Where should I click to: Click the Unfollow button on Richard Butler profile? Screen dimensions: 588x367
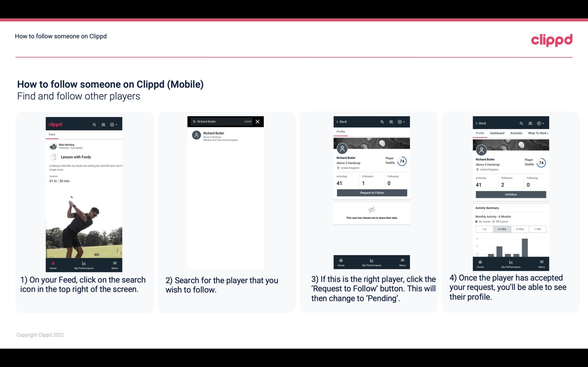click(511, 194)
